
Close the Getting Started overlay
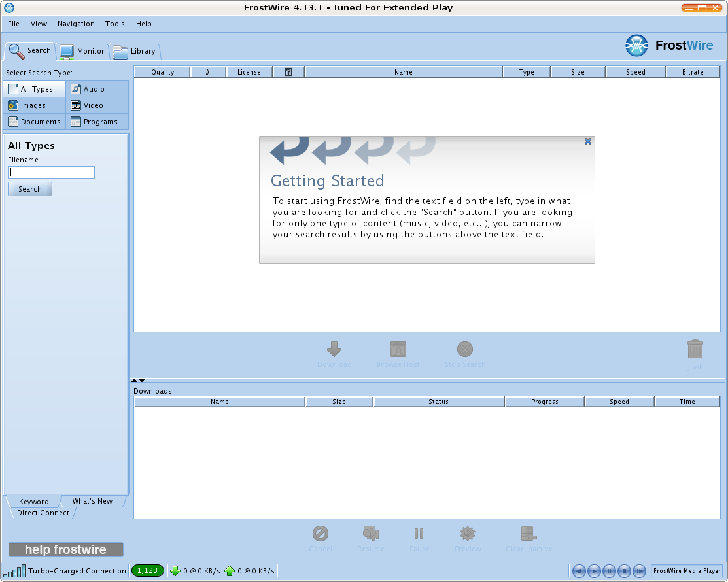pos(588,141)
